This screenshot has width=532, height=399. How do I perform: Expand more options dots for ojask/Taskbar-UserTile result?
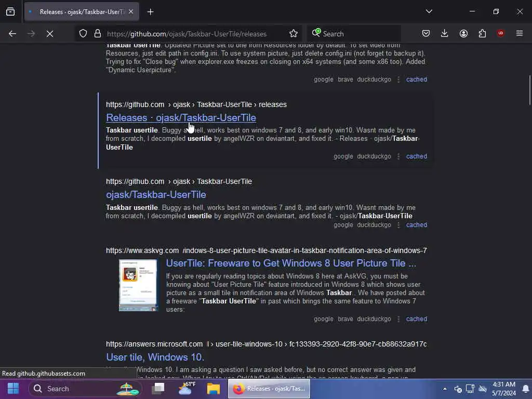point(398,225)
